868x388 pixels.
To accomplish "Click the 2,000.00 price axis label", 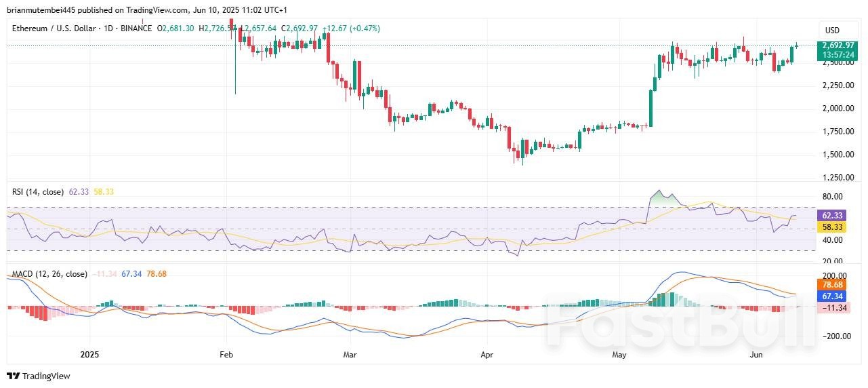I will tap(839, 109).
